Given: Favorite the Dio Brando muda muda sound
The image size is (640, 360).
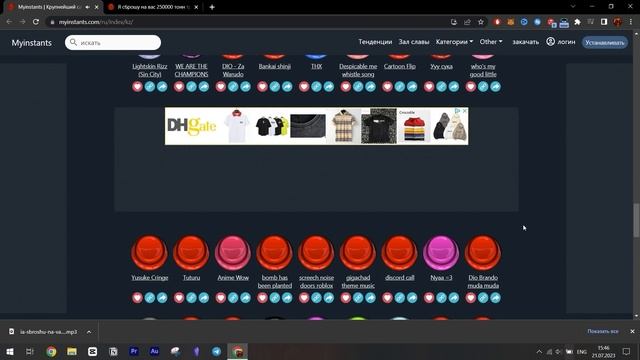Looking at the screenshot, I should point(471,298).
